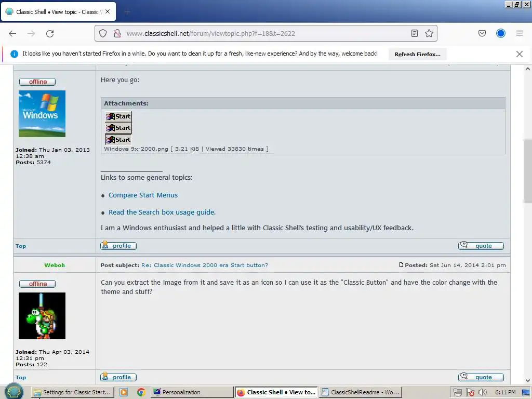Viewport: 532px width, 399px height.
Task: Open Re: Classic Windows 2000 era Start button link
Action: pos(205,265)
